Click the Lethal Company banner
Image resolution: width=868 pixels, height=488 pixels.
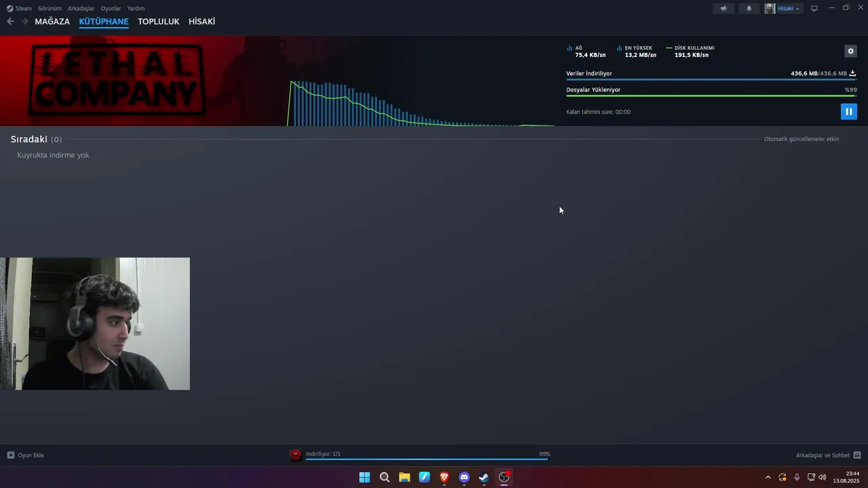pos(115,80)
